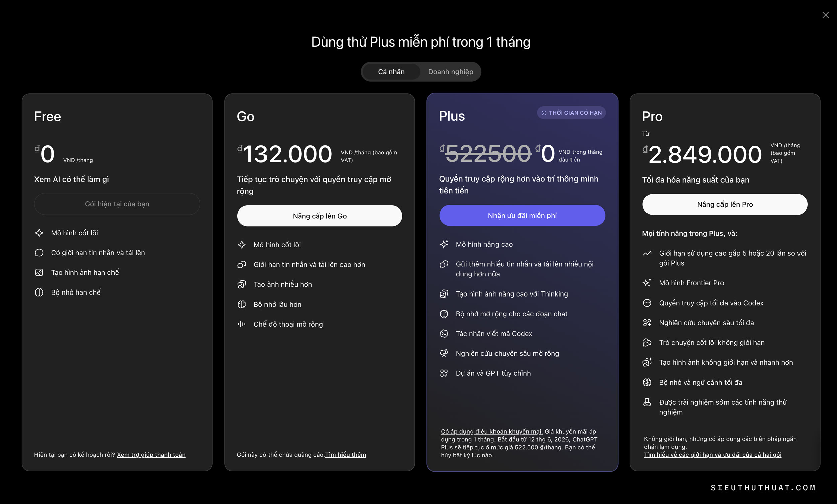
Task: Click Codex icon beside Quyền truy cập tối đa
Action: point(647,303)
